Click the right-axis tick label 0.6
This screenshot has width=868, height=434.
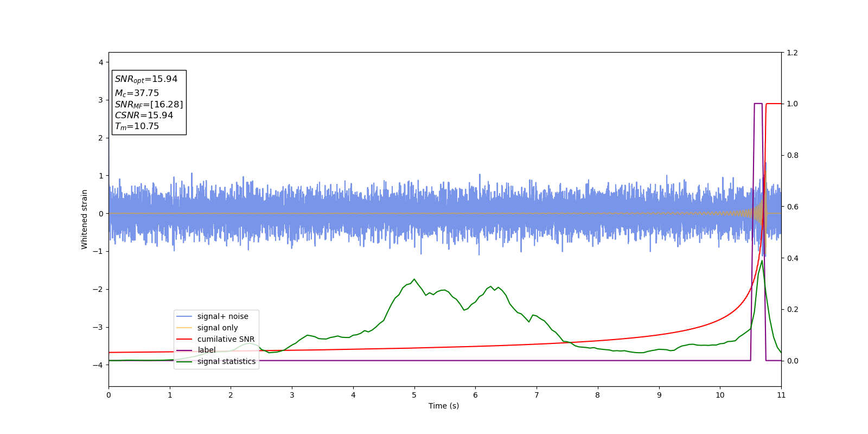tap(792, 207)
